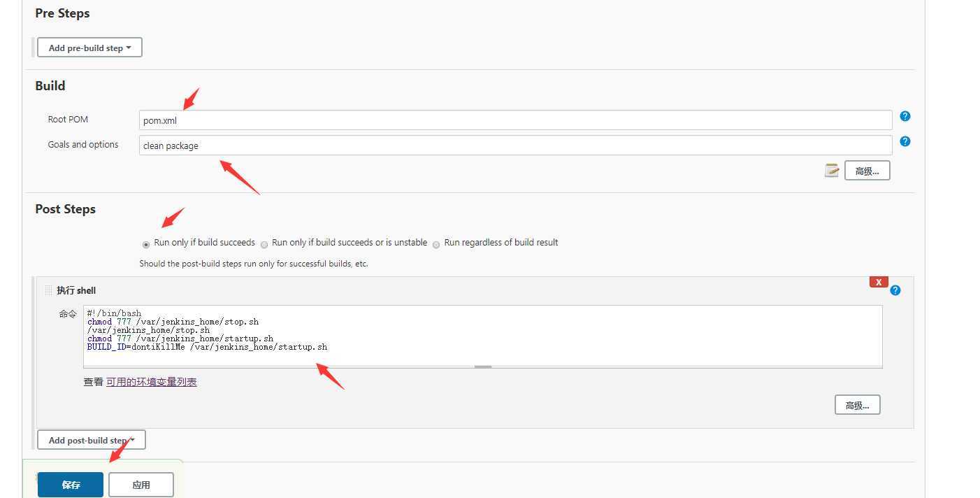Save configuration with 保存 button
Screen dimensions: 980x498
[71, 485]
